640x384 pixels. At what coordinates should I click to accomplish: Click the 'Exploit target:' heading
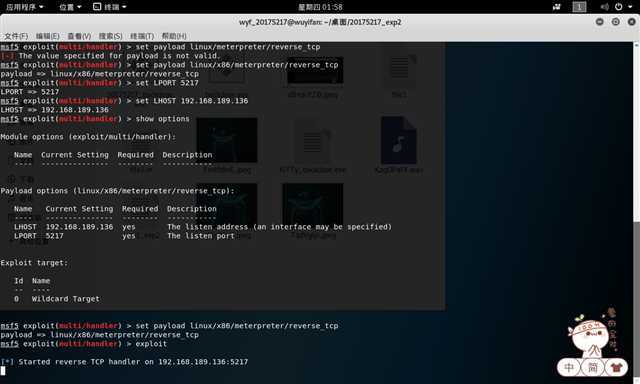click(34, 263)
